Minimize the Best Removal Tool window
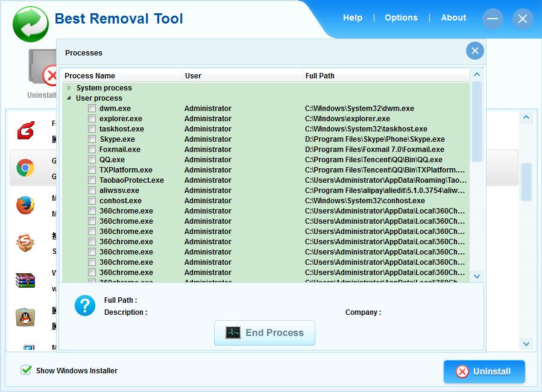Viewport: 542px width, 392px height. pyautogui.click(x=493, y=19)
